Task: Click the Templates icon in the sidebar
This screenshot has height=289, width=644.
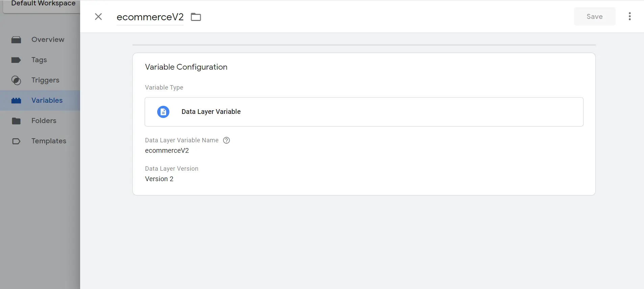Action: click(16, 141)
